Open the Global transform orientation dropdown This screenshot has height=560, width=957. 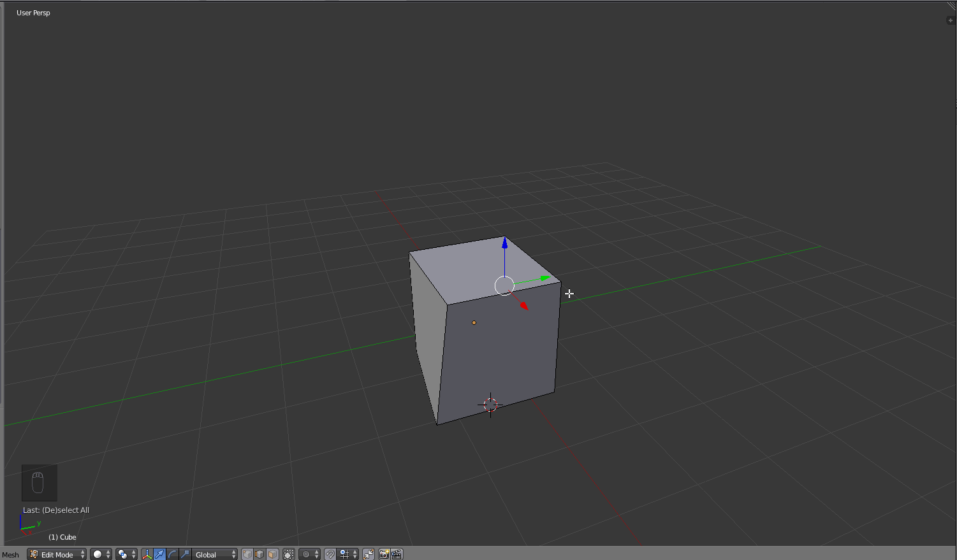215,554
